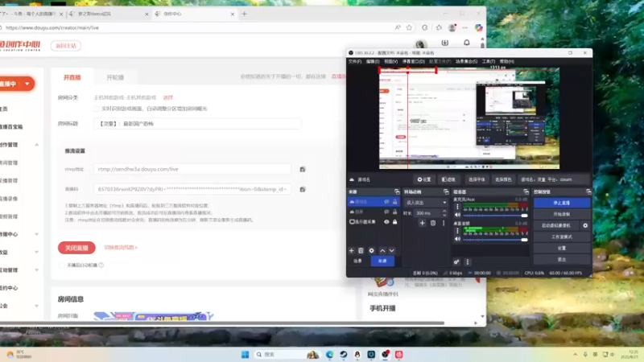Enable 实时识别游戏画面 checkbox
Viewport: 644px width, 362px height.
96,109
